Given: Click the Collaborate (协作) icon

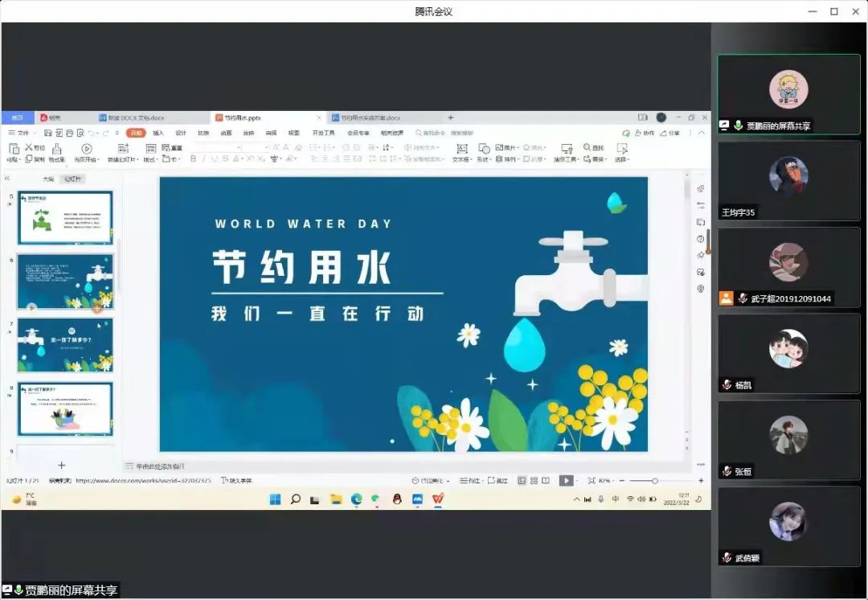Looking at the screenshot, I should 637,133.
